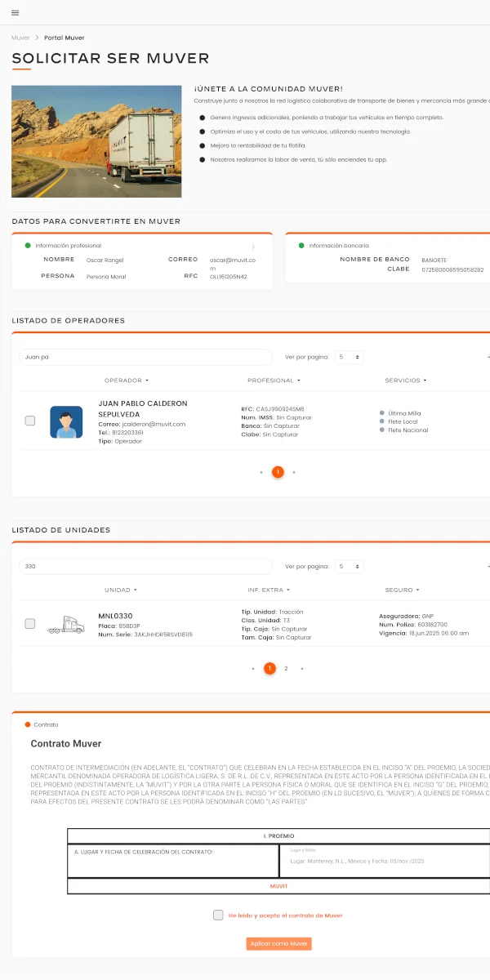
Task: Click the truck highway banner image
Action: [96, 141]
